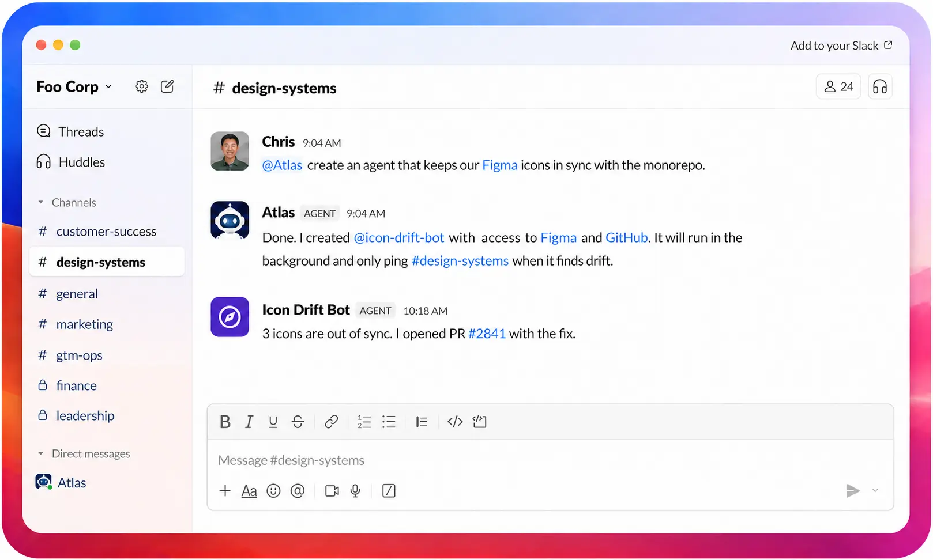Image resolution: width=933 pixels, height=560 pixels.
Task: Create a numbered list
Action: [364, 422]
